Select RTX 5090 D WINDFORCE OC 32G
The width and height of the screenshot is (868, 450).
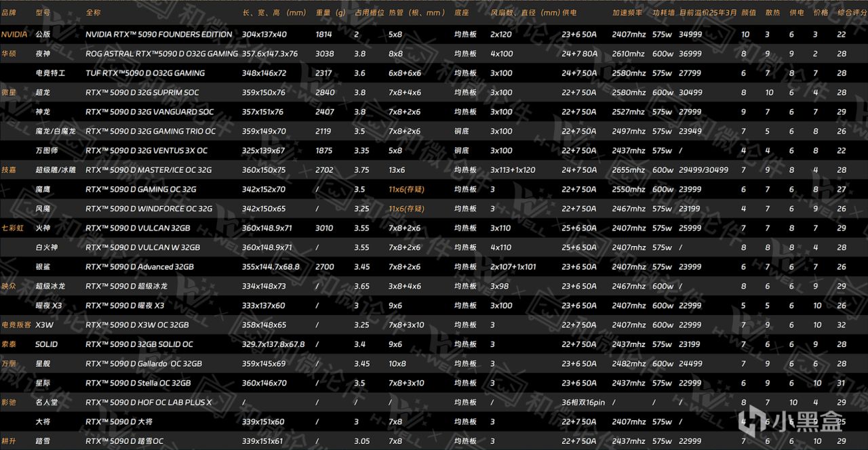click(x=149, y=209)
